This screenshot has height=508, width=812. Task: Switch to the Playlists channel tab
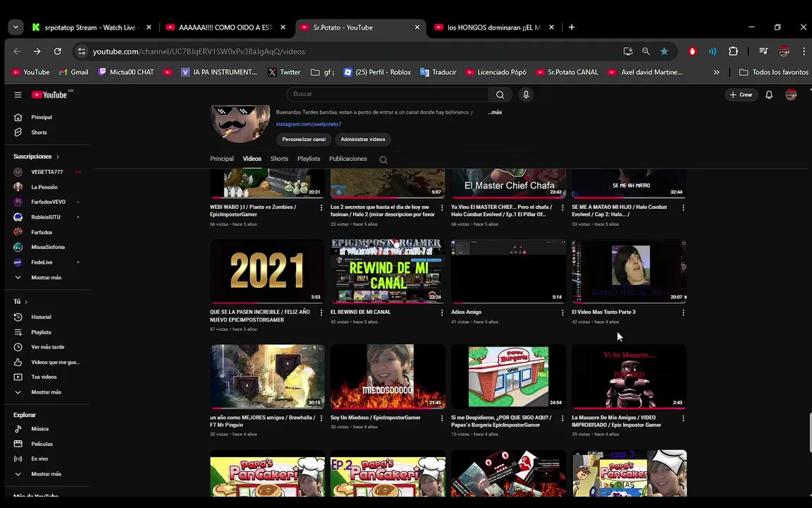tap(309, 159)
